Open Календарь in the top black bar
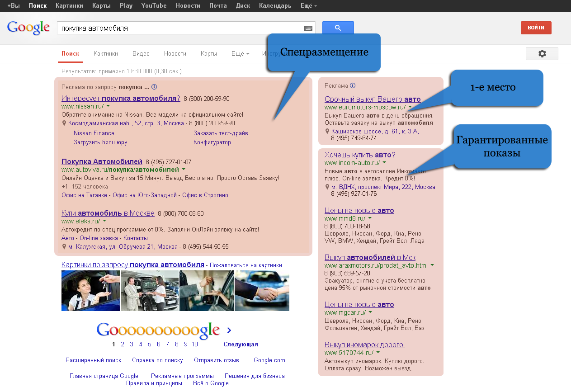Screen dimensions: 571x392 point(275,6)
